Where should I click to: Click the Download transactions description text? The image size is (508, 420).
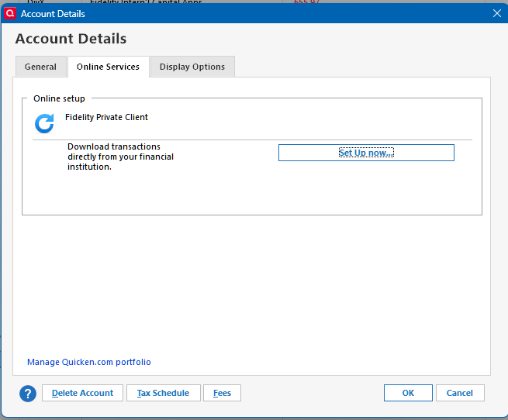(x=120, y=157)
